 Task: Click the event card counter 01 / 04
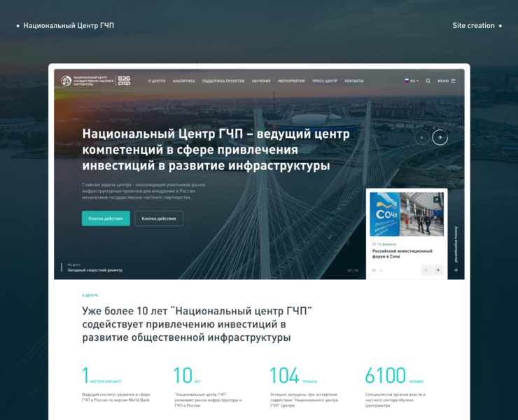click(377, 270)
